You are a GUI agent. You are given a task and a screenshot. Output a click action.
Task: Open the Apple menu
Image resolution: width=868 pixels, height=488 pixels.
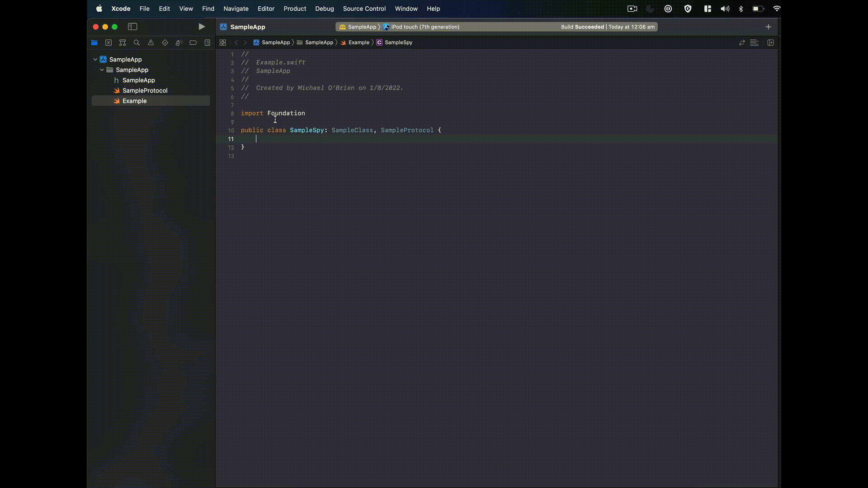point(99,9)
